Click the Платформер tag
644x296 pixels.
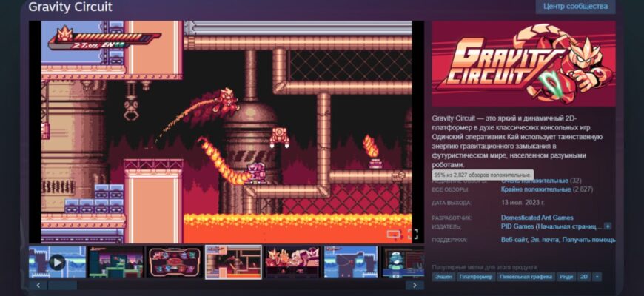pos(476,277)
